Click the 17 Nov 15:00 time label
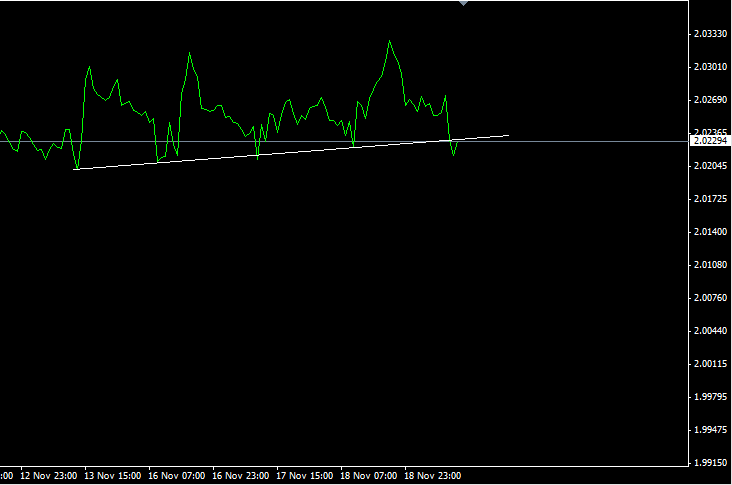 304,476
